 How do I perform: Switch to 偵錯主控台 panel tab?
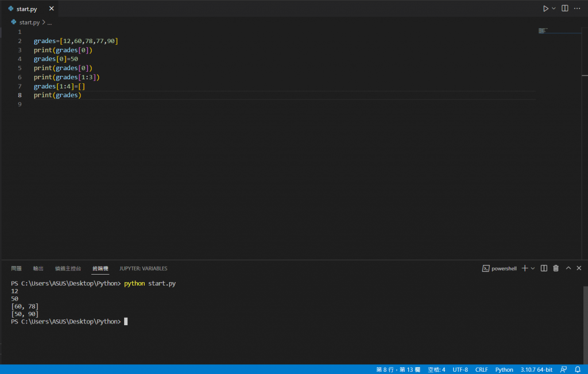(68, 269)
